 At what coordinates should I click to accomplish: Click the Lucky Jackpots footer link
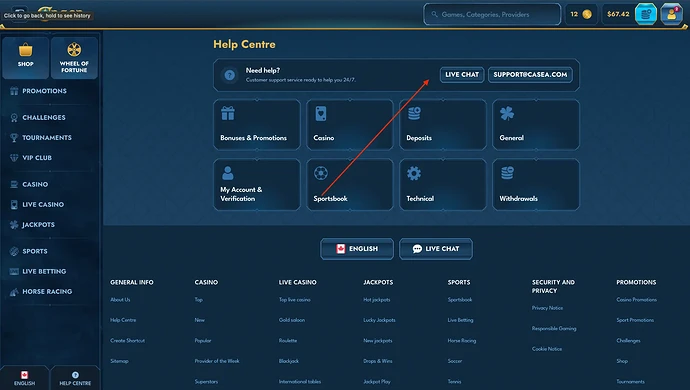(379, 320)
